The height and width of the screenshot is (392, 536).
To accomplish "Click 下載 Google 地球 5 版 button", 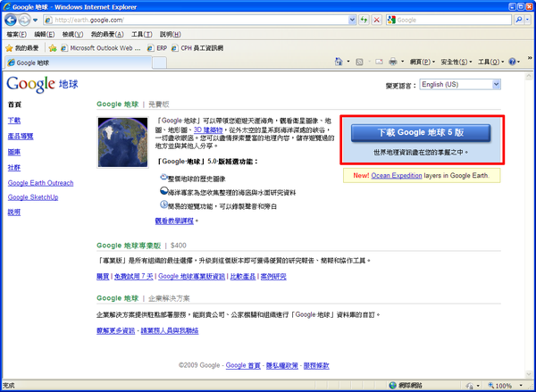I will click(x=421, y=133).
